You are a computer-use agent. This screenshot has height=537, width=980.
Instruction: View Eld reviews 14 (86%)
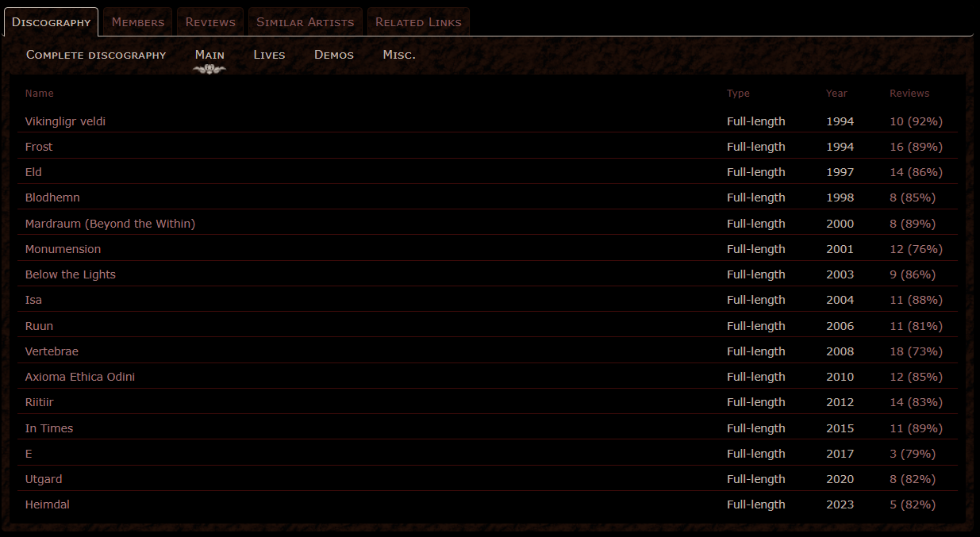point(916,172)
